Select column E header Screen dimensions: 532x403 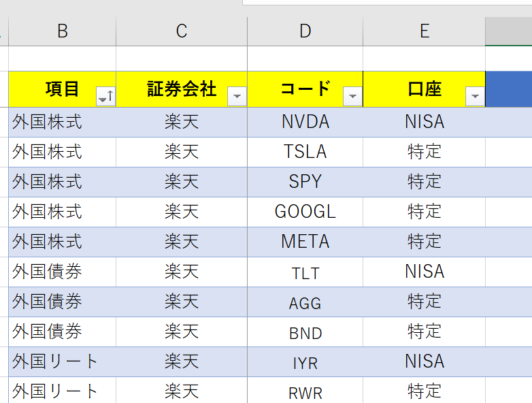click(424, 31)
